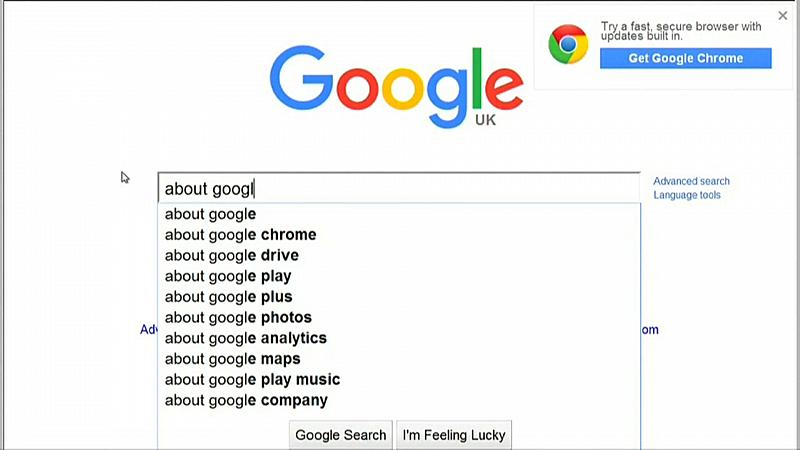Select the 'about google play' suggestion
The height and width of the screenshot is (450, 800).
pos(228,276)
